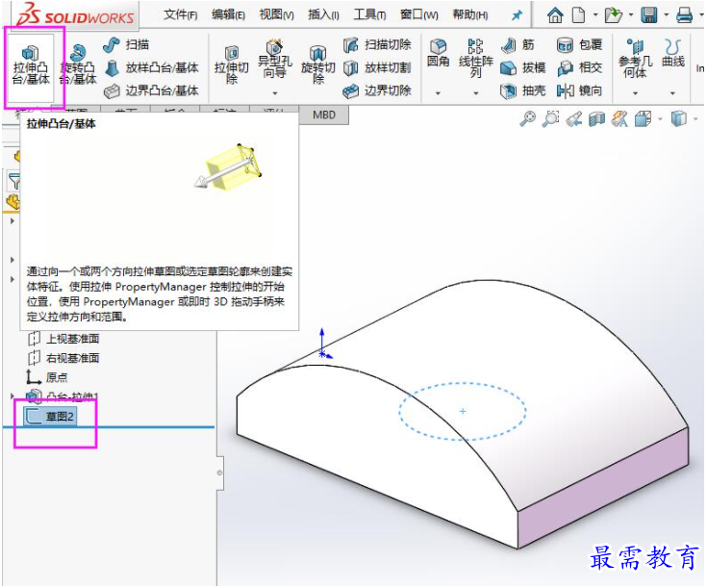Expand the Linear Pattern dropdown arrow
This screenshot has height=588, width=707.
coord(476,93)
